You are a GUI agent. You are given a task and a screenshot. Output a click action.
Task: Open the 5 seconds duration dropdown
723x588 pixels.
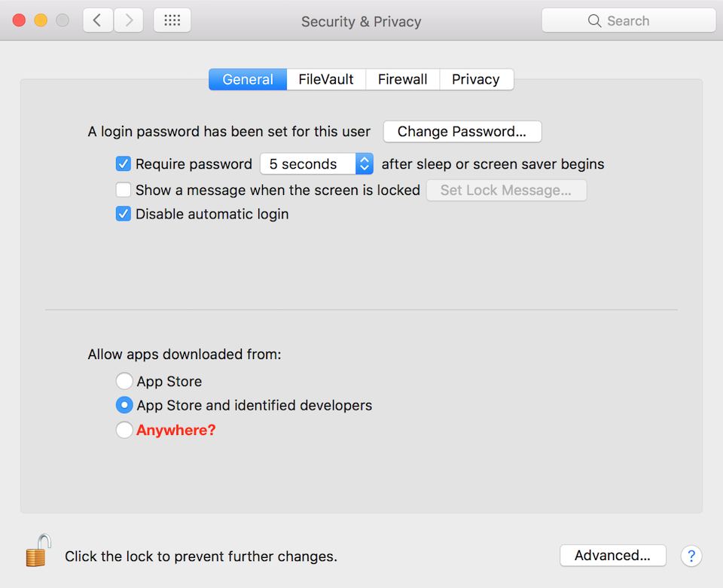click(309, 163)
